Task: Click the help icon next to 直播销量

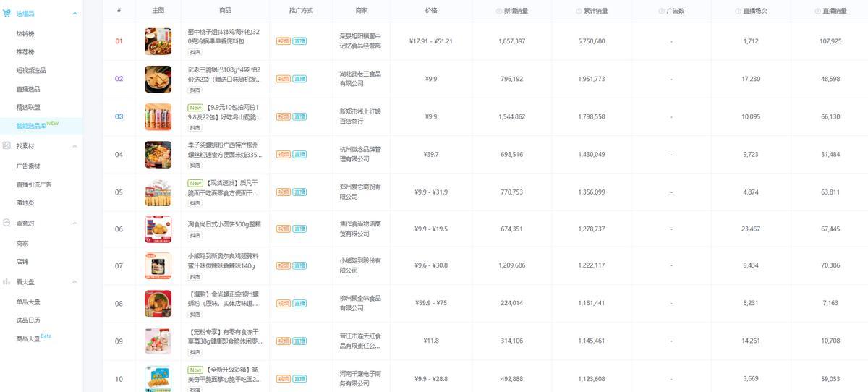Action: coord(817,11)
